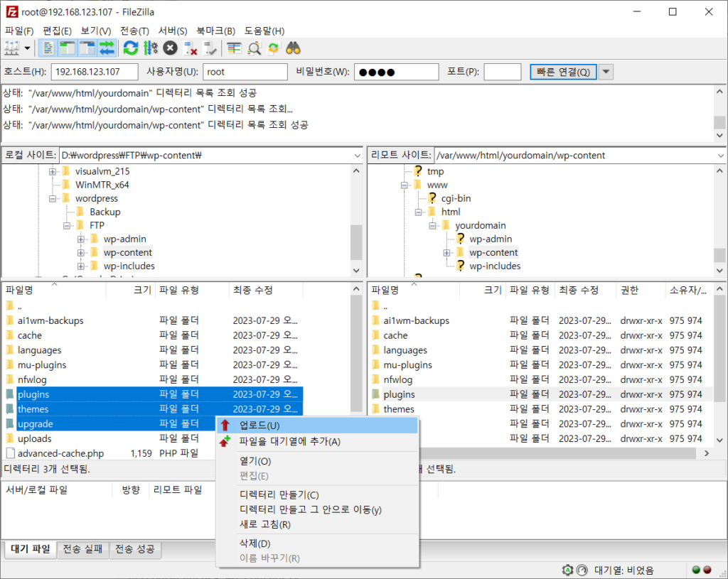
Task: Switch to the 전송 성공 tab
Action: pyautogui.click(x=134, y=549)
